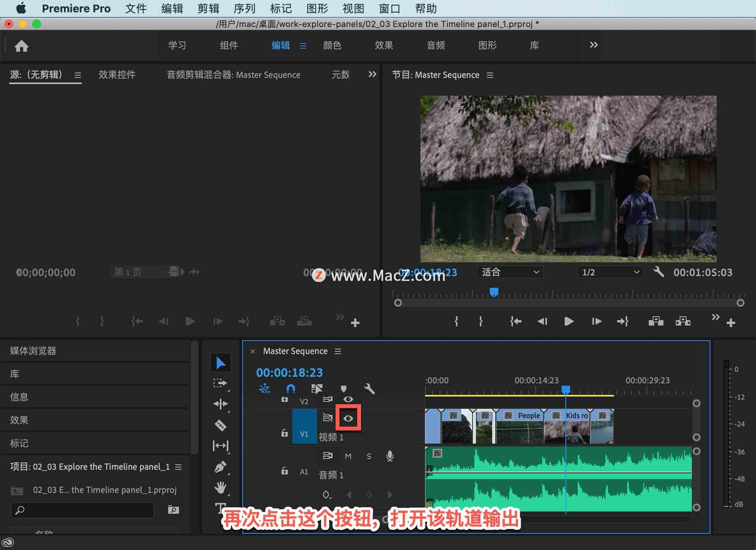Toggle Snap in timeline
Screen dimensions: 756x550
(291, 389)
